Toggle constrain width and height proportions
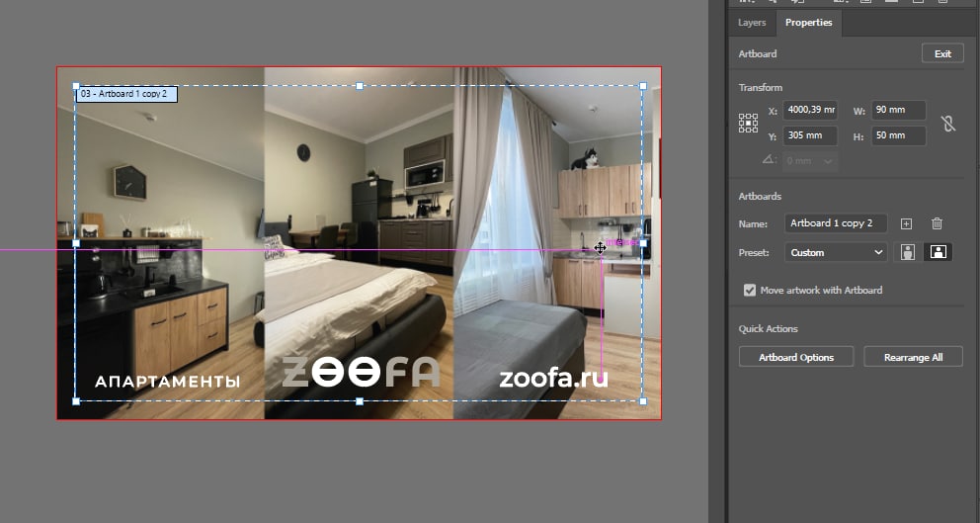The height and width of the screenshot is (523, 980). (948, 124)
